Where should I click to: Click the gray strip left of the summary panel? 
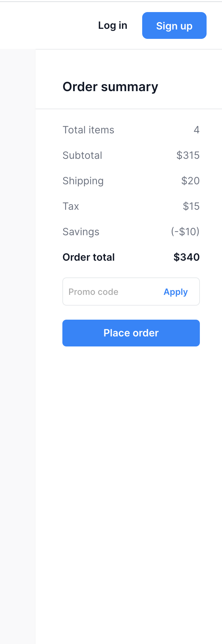click(x=17, y=335)
